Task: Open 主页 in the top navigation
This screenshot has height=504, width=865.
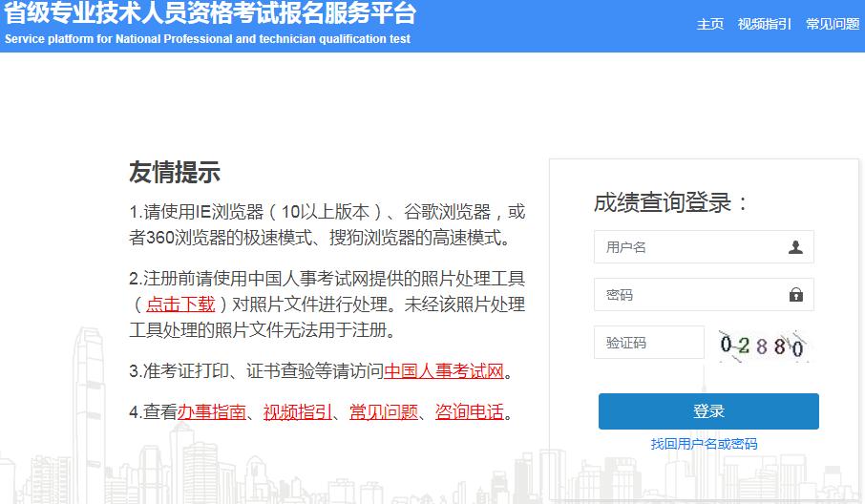Action: pyautogui.click(x=710, y=24)
